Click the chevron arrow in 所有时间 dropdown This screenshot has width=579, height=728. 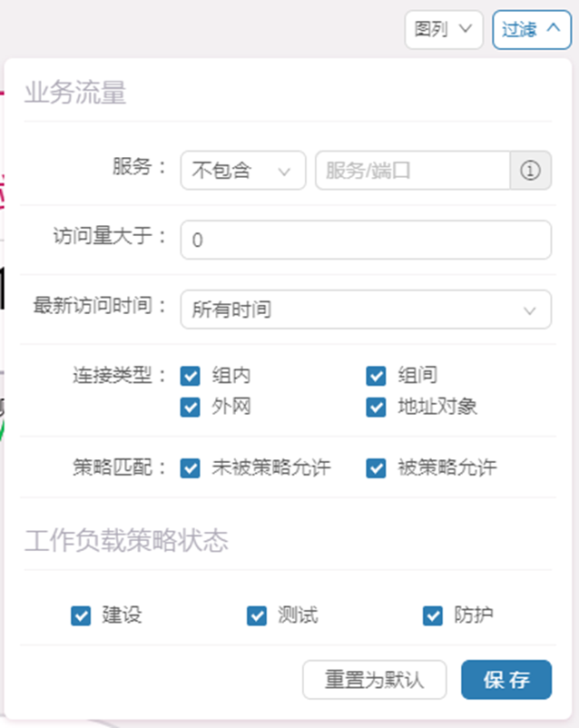pyautogui.click(x=531, y=310)
